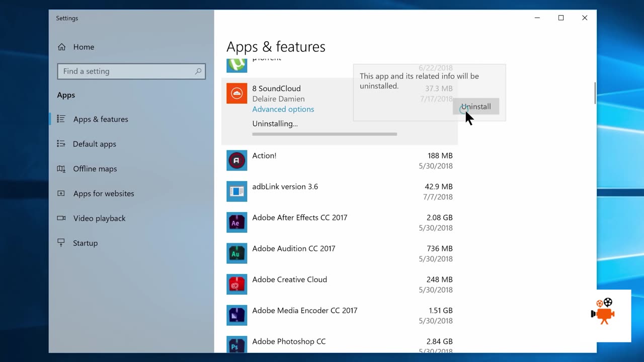The image size is (644, 362).
Task: Click the Adobe Audition Au icon
Action: [236, 253]
